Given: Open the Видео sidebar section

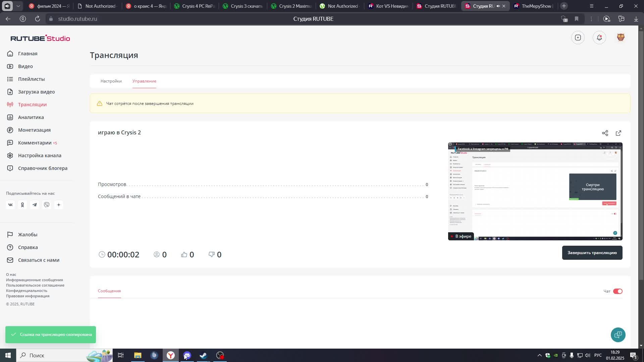Looking at the screenshot, I should (20, 66).
